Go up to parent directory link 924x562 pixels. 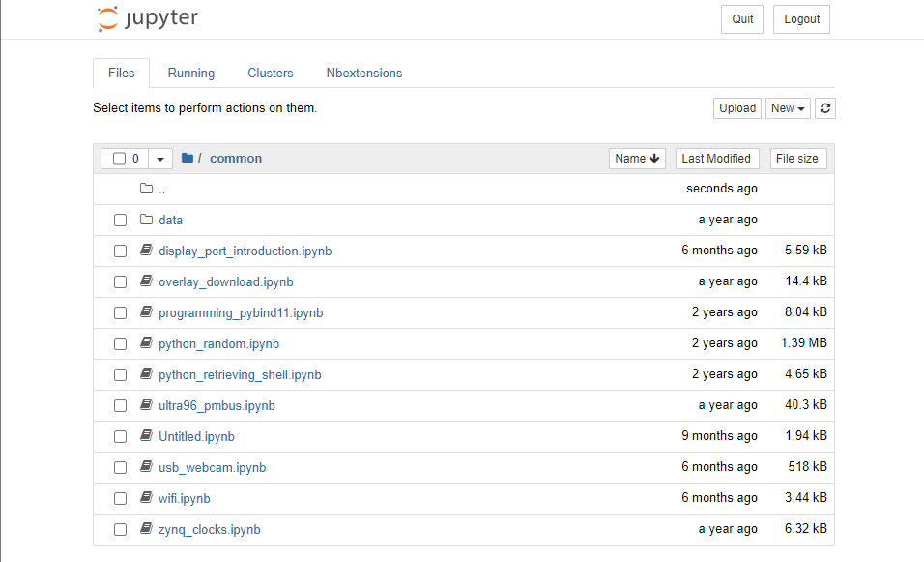161,190
